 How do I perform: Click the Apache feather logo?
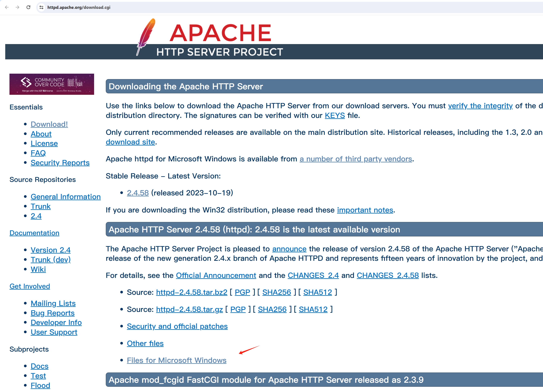tap(145, 37)
